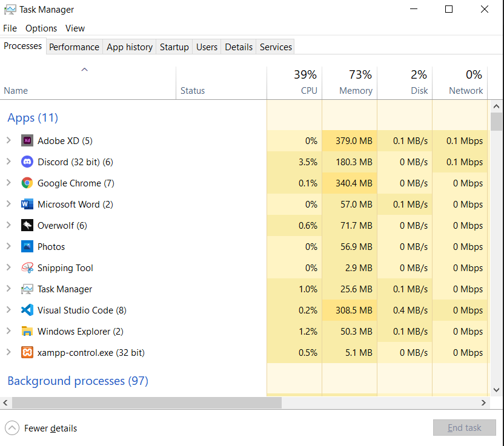Click the horizontal scrollbar right arrow

[x=483, y=403]
